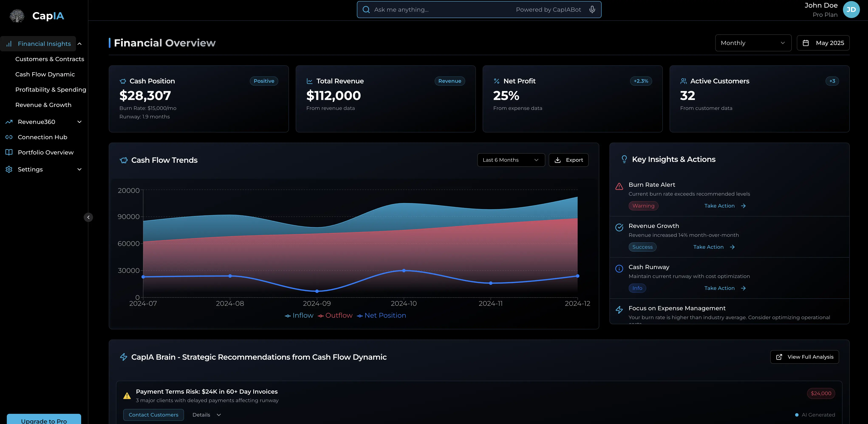Toggle the Outflow series in chart legend

tap(335, 315)
